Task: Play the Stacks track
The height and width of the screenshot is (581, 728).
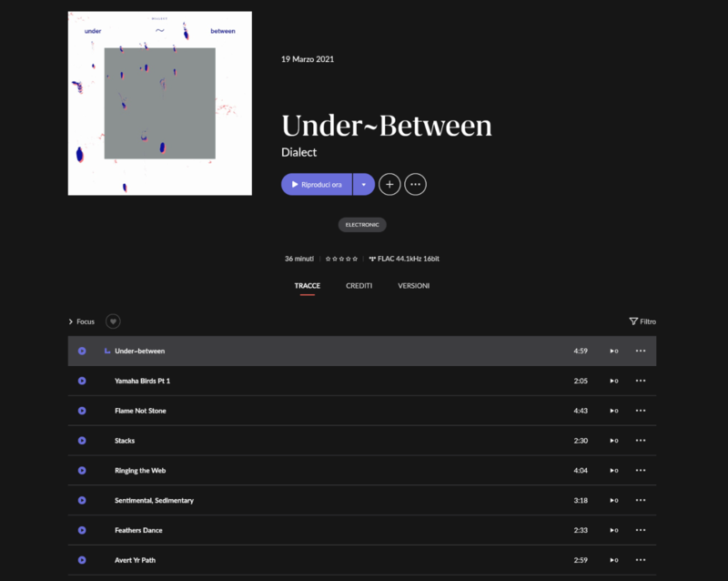Action: click(x=82, y=441)
